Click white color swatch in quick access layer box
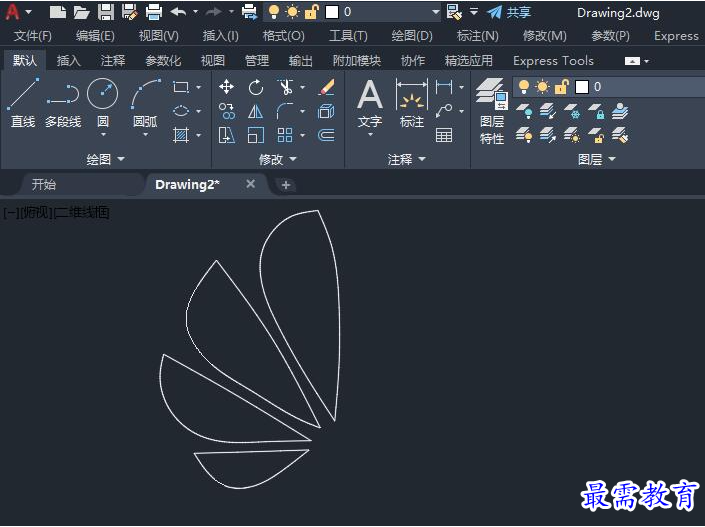705x527 pixels. click(x=332, y=12)
